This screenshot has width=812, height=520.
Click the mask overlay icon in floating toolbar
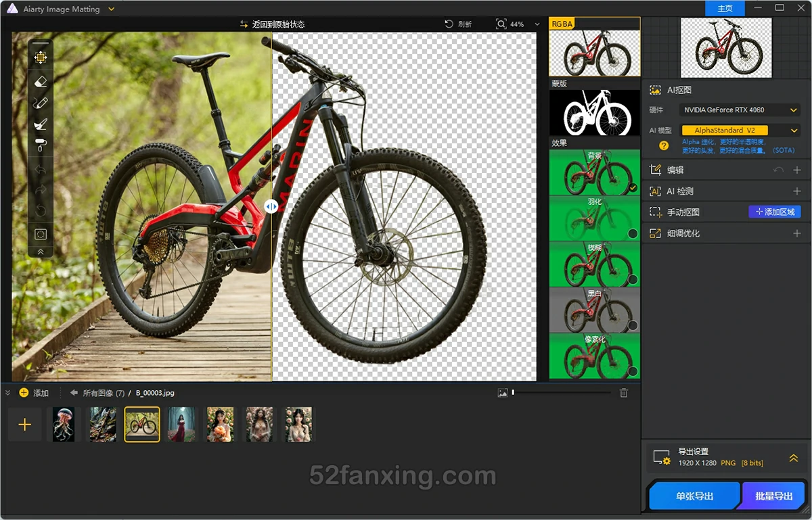point(41,234)
